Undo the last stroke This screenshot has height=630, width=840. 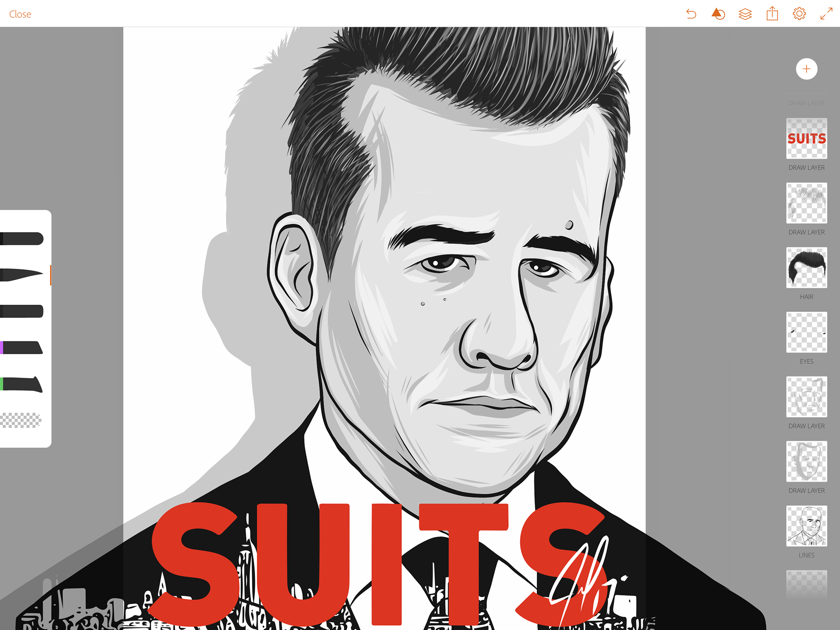[x=691, y=14]
